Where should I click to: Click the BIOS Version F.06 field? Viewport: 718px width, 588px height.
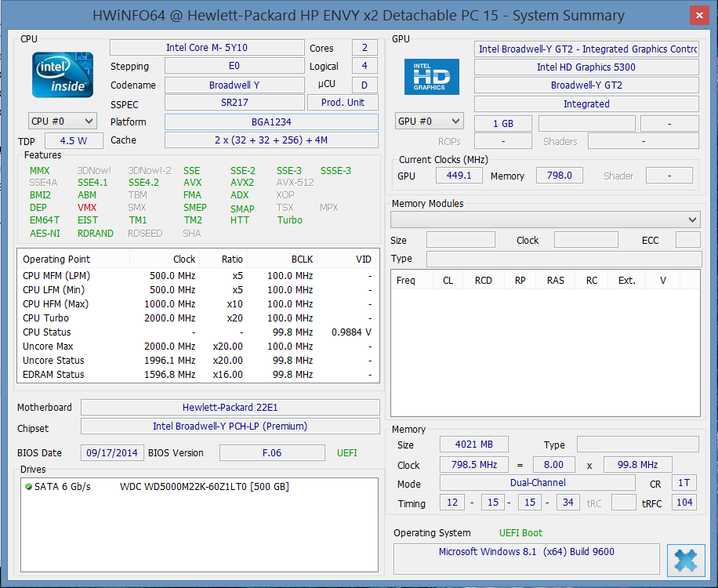[272, 453]
